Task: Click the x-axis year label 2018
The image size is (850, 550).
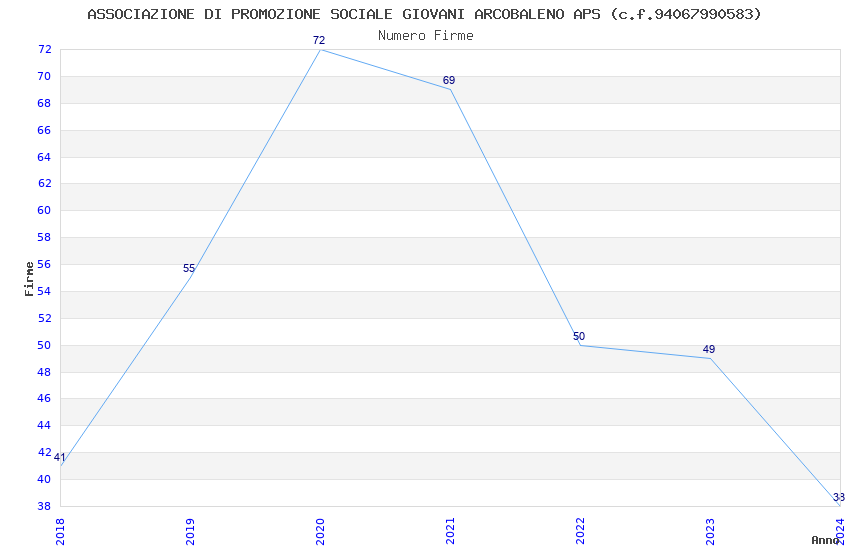Action: coord(60,532)
